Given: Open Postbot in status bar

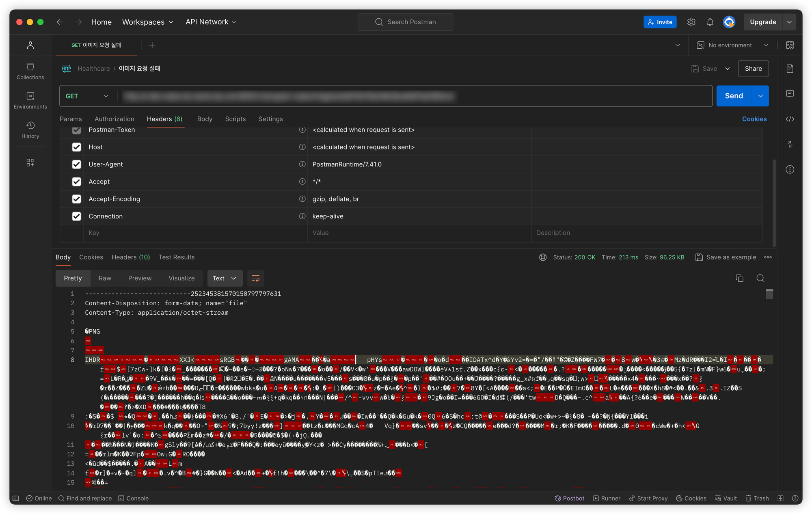Looking at the screenshot, I should 570,498.
